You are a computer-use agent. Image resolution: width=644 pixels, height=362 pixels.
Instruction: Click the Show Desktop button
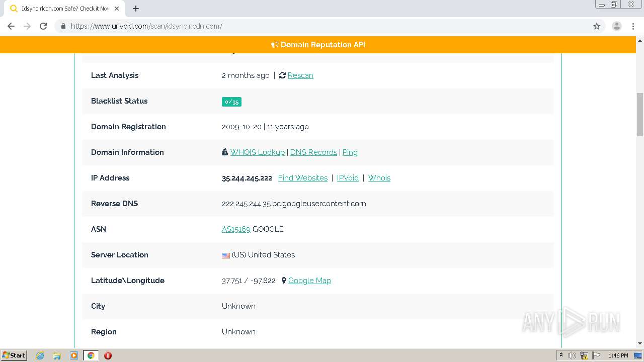[x=638, y=355]
